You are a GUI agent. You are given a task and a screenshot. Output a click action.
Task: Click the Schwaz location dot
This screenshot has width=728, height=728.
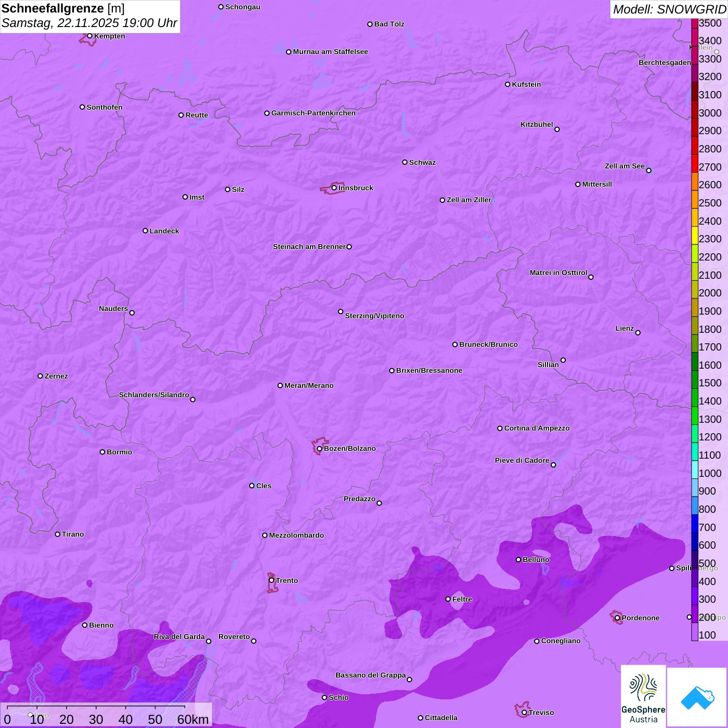click(405, 162)
